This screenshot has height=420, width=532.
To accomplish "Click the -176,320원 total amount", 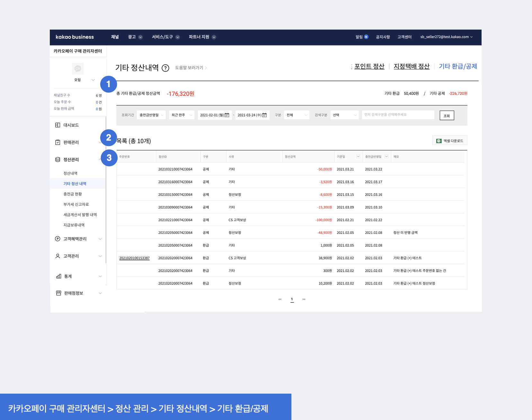I will [x=181, y=94].
